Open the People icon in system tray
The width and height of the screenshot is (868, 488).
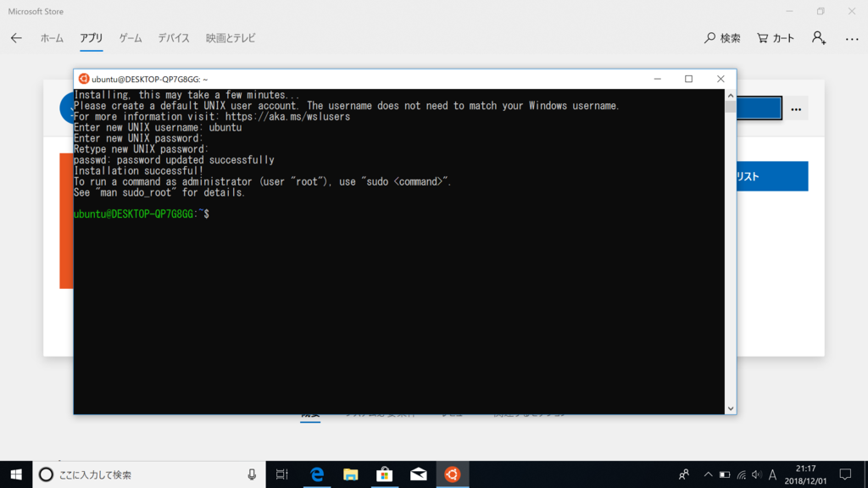click(x=684, y=474)
